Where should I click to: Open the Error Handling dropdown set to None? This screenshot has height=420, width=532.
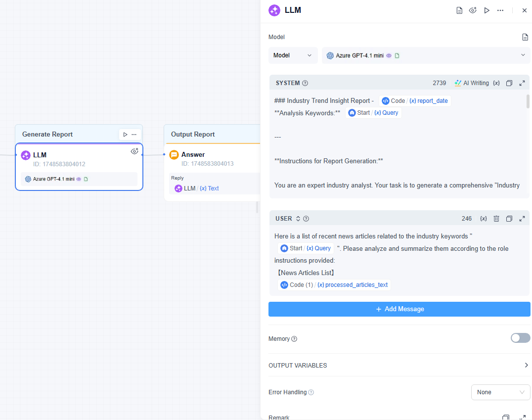(x=500, y=392)
